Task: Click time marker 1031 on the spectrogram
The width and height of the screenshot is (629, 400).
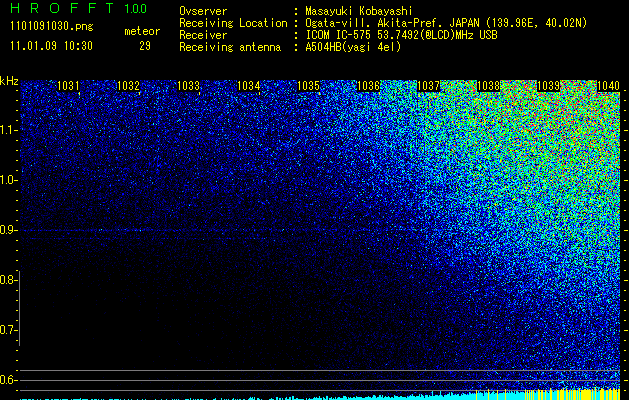Action: (68, 86)
